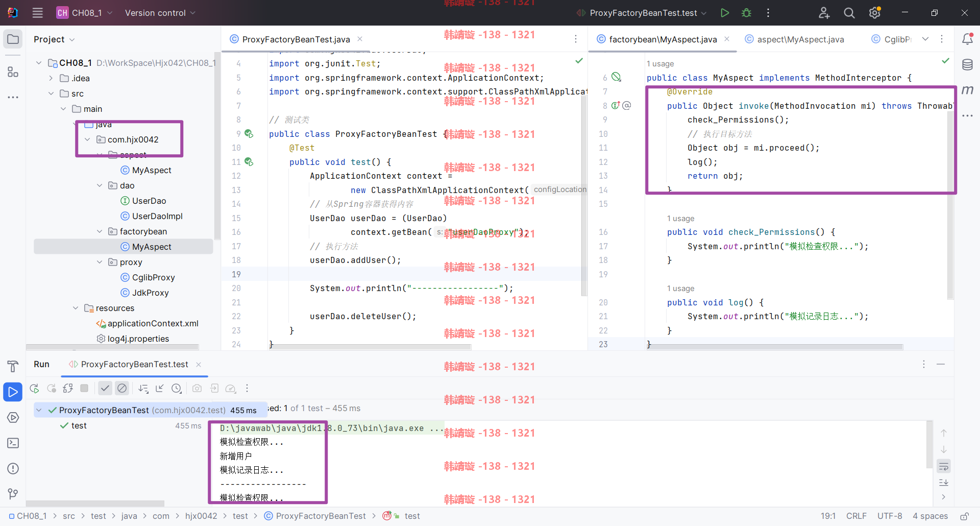Toggle read-only lock in status bar
980x526 pixels.
[x=965, y=516]
